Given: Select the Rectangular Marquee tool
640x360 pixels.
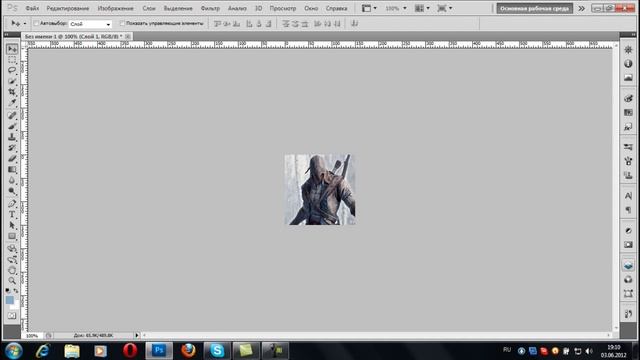Looking at the screenshot, I should [x=12, y=60].
